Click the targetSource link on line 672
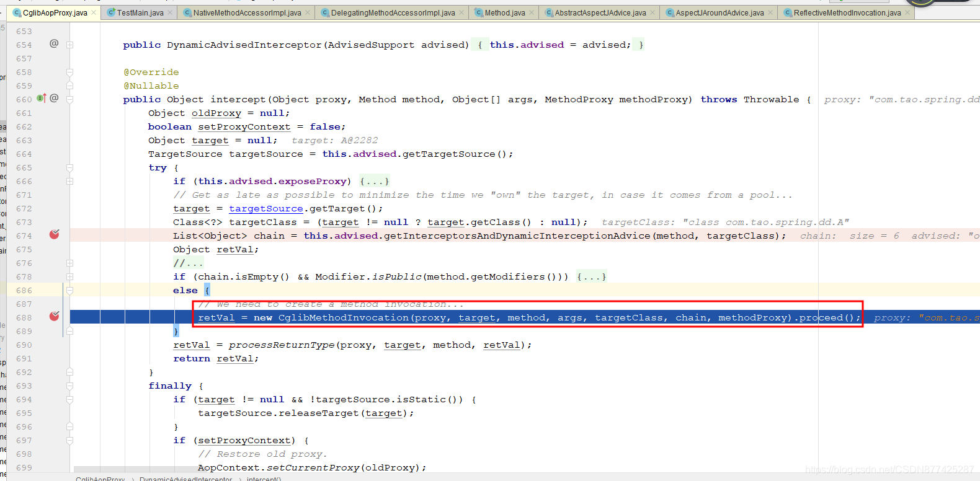The height and width of the screenshot is (481, 980). click(266, 208)
